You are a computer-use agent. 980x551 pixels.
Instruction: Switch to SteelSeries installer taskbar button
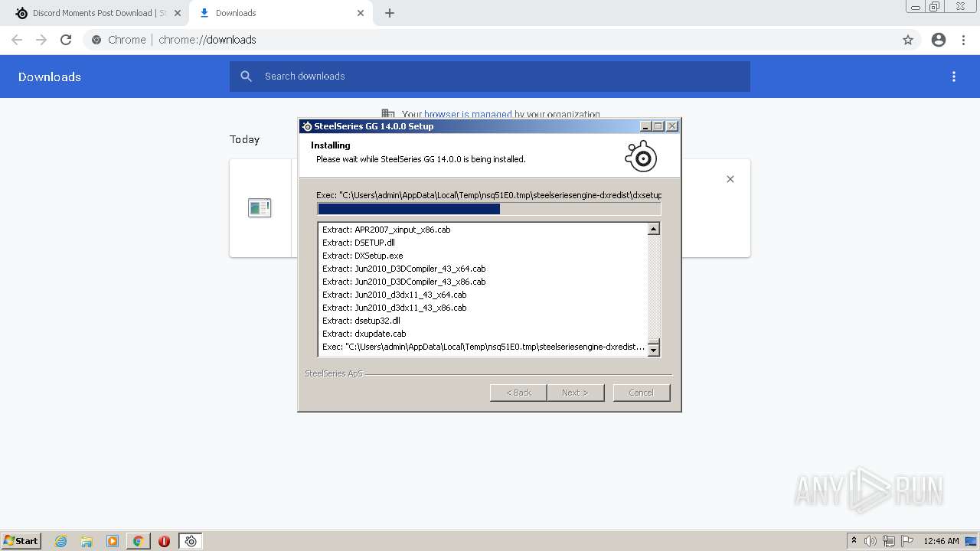[191, 541]
